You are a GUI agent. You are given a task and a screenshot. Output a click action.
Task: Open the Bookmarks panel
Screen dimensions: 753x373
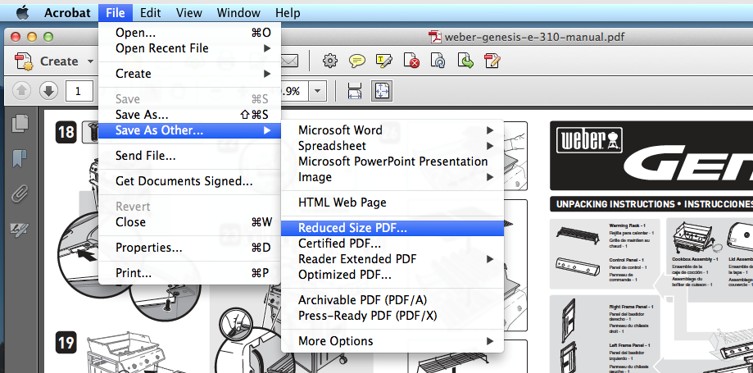coord(20,158)
